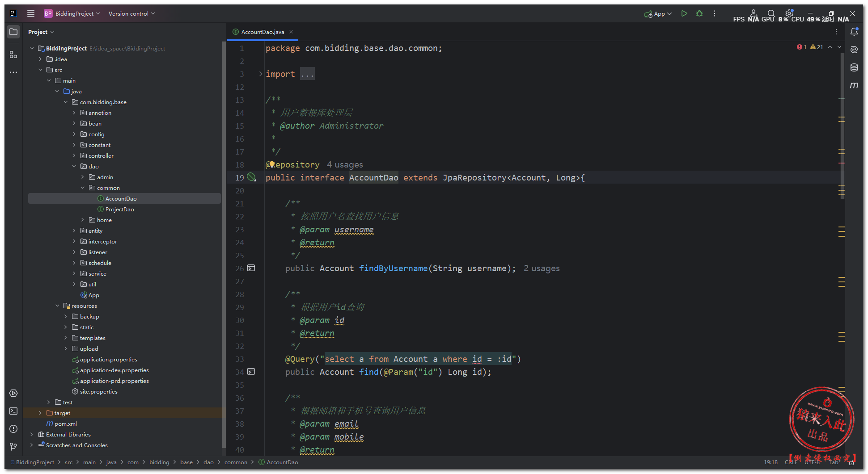This screenshot has width=868, height=474.
Task: Open the Structure tool window
Action: point(13,55)
